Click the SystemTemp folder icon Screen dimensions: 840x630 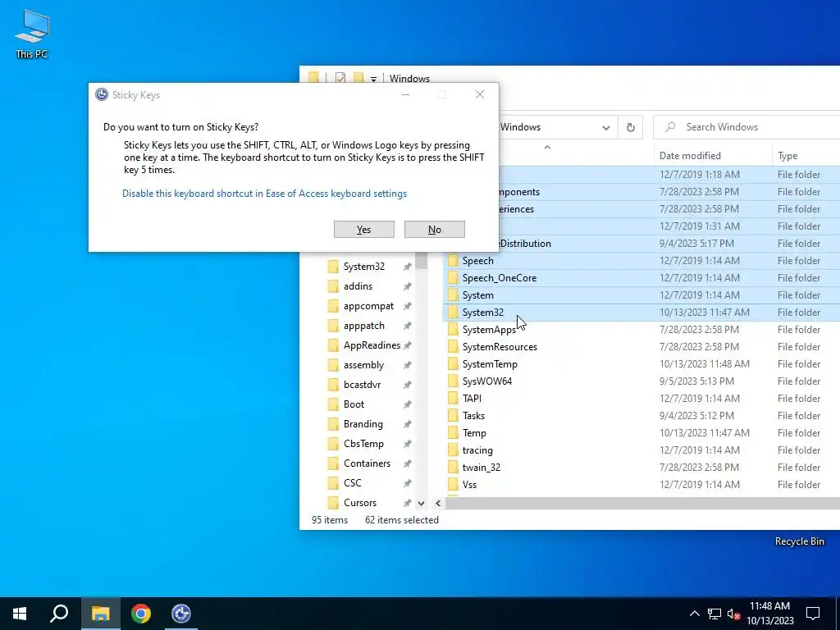(453, 364)
